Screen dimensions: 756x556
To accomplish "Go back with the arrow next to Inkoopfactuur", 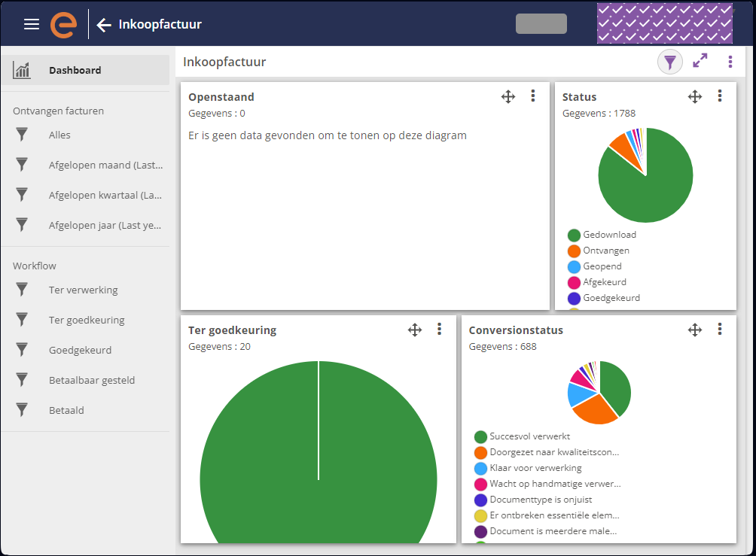I will click(104, 25).
